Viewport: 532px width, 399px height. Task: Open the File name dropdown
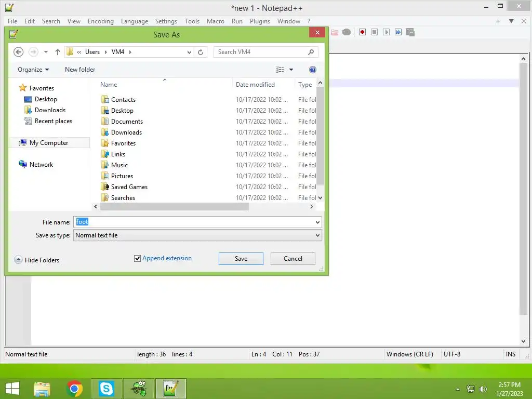click(317, 222)
